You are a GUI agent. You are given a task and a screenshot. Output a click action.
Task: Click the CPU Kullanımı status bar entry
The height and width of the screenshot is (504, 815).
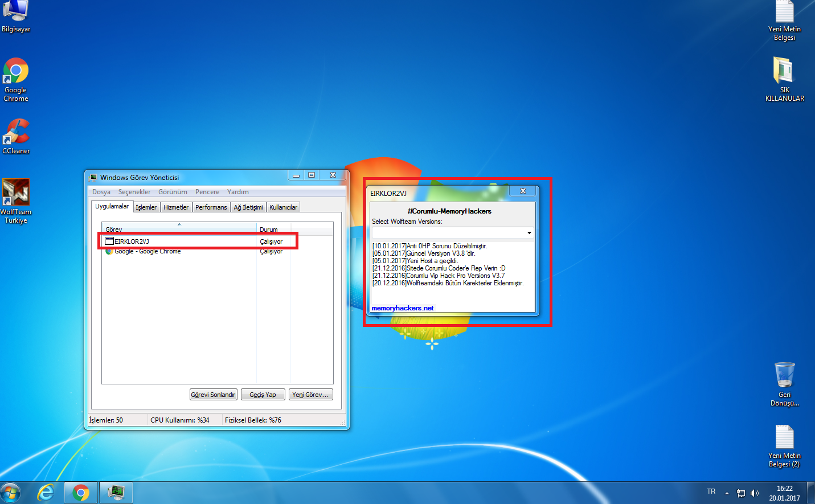tap(180, 420)
